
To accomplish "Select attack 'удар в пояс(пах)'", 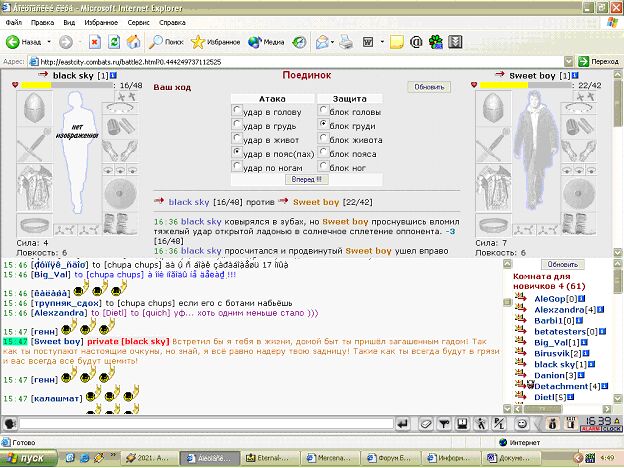I will (x=237, y=151).
